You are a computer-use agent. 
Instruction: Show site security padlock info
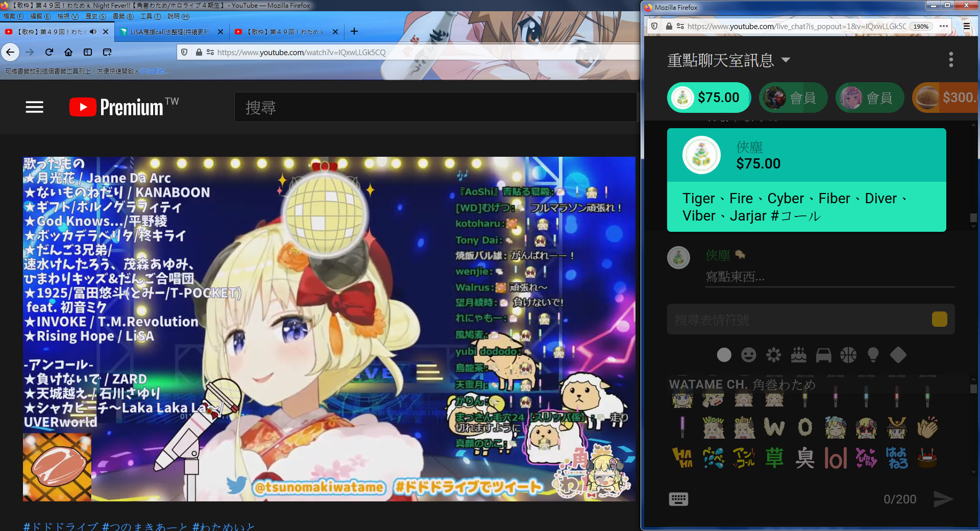[x=199, y=52]
